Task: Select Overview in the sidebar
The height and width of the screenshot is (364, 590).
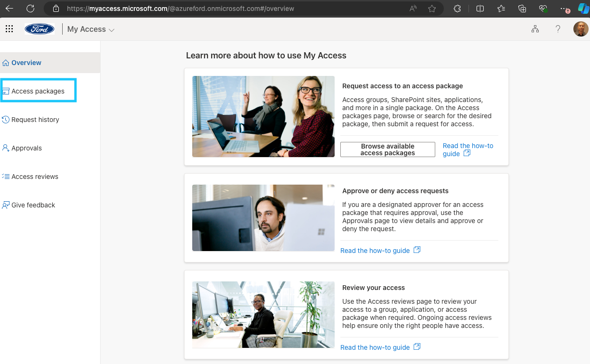Action: [50, 63]
